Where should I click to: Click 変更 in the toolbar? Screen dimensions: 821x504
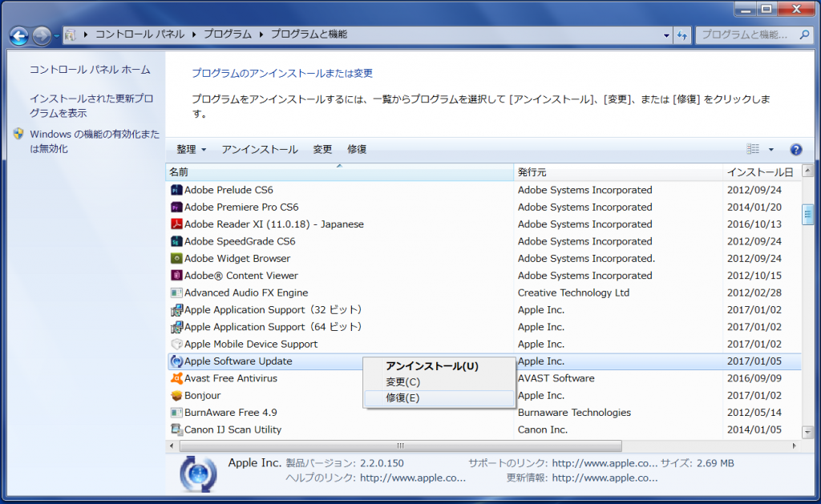(x=322, y=150)
